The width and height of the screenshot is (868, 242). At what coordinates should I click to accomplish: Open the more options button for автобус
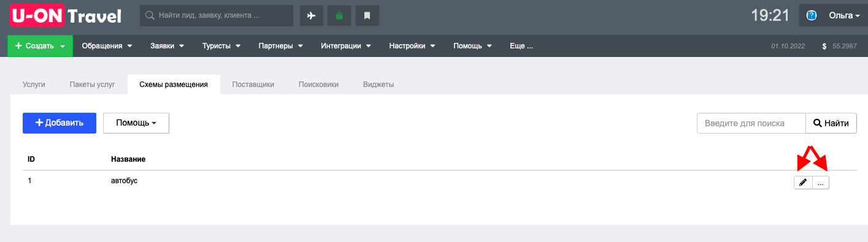pos(821,183)
